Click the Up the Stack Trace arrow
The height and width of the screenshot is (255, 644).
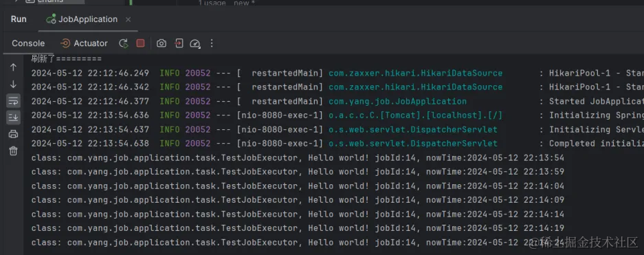pyautogui.click(x=13, y=67)
